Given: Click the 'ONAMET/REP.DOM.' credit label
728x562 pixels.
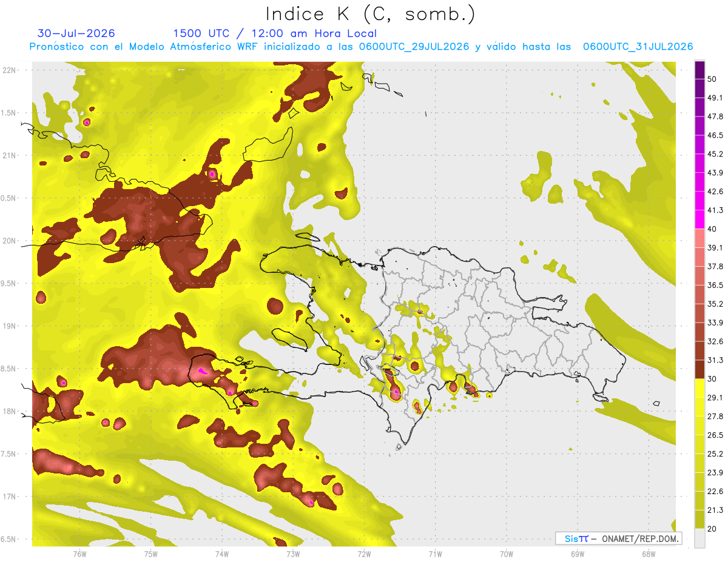Looking at the screenshot, I should [639, 538].
